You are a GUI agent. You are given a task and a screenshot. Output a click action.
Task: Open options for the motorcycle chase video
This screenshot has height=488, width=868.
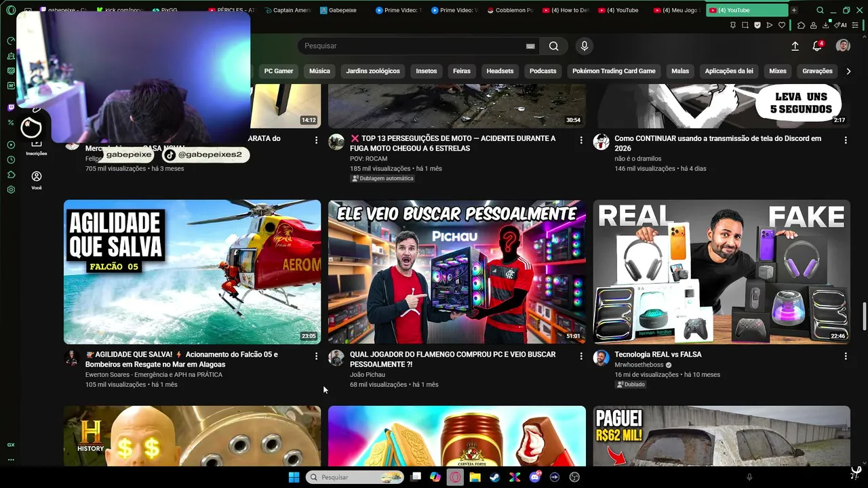point(580,140)
